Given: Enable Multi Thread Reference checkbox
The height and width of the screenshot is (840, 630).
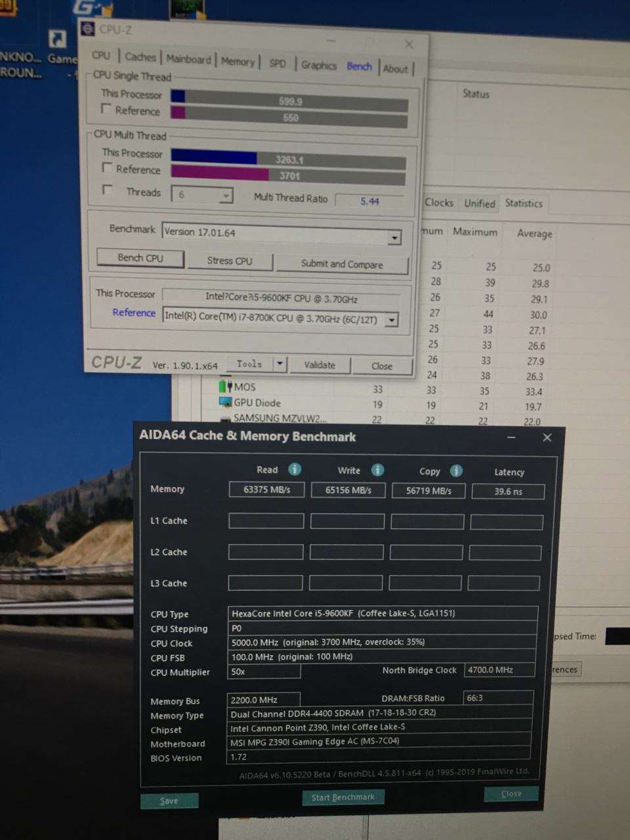Looking at the screenshot, I should click(108, 168).
